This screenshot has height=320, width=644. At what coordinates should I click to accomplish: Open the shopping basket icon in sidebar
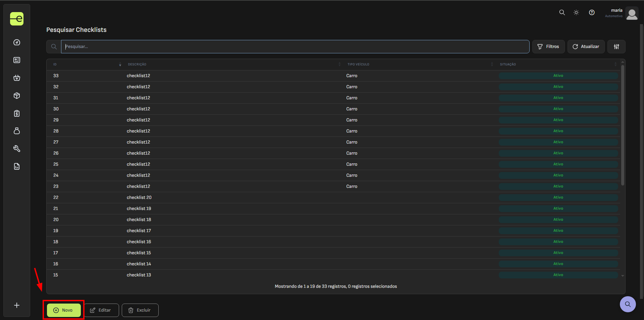[x=17, y=78]
